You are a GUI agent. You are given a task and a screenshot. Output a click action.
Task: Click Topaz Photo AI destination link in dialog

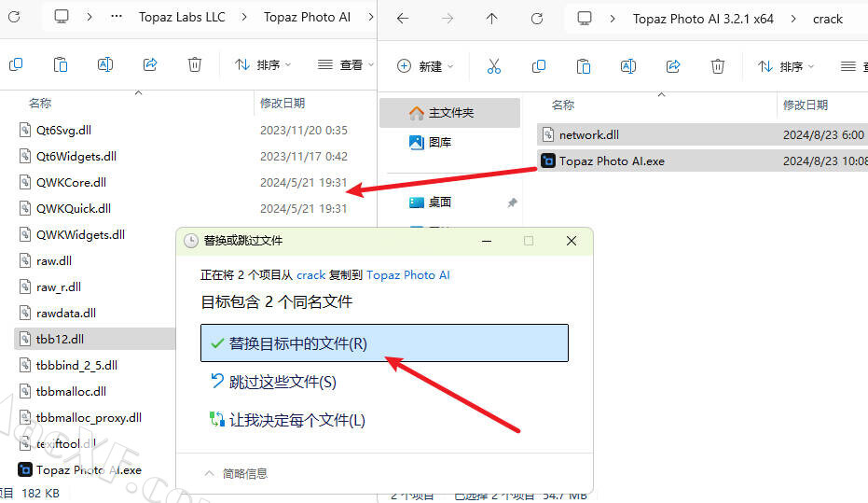(x=408, y=274)
